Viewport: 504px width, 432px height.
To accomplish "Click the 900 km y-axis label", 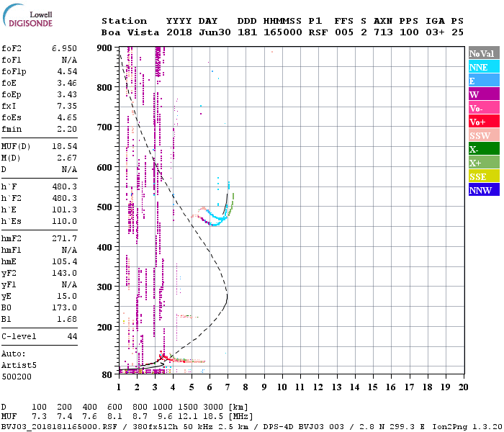I will tap(104, 48).
